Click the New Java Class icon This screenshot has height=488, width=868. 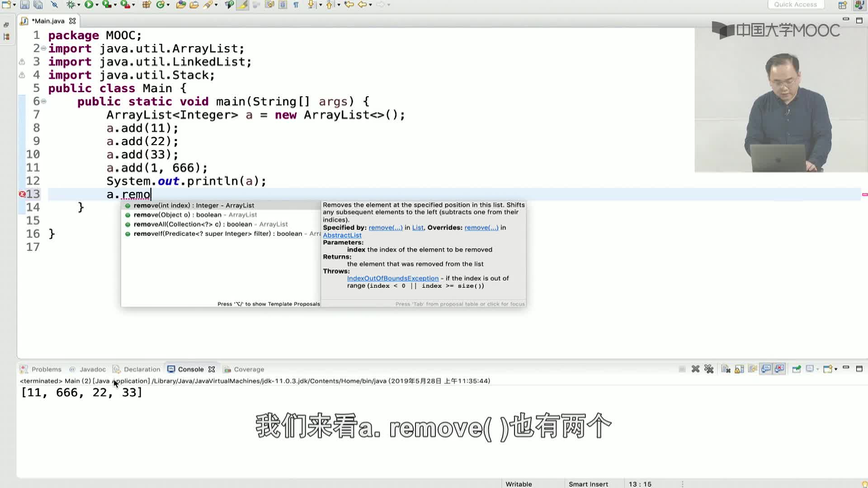pyautogui.click(x=160, y=5)
